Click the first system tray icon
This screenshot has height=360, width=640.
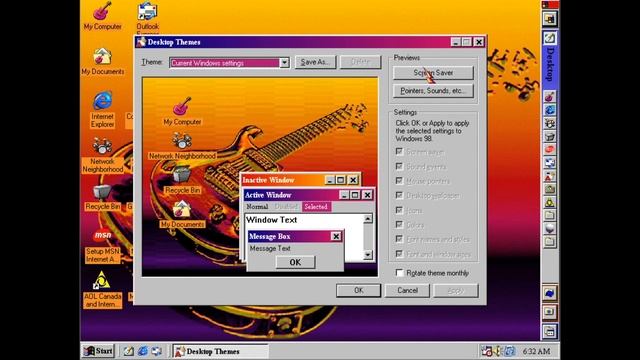click(486, 351)
